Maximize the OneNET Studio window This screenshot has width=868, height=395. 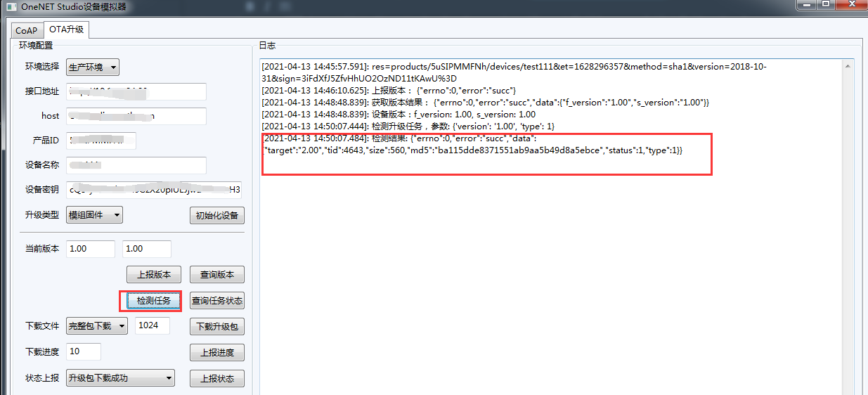pos(826,4)
